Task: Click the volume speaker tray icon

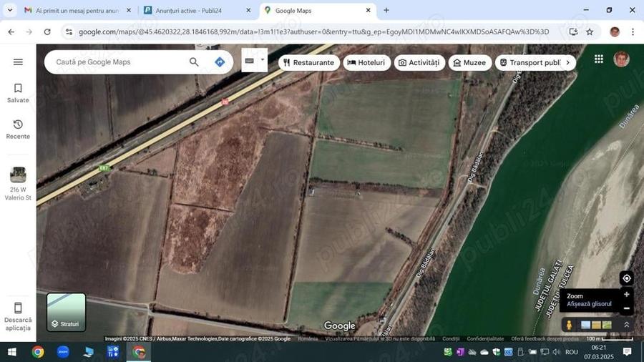Action: point(557,352)
